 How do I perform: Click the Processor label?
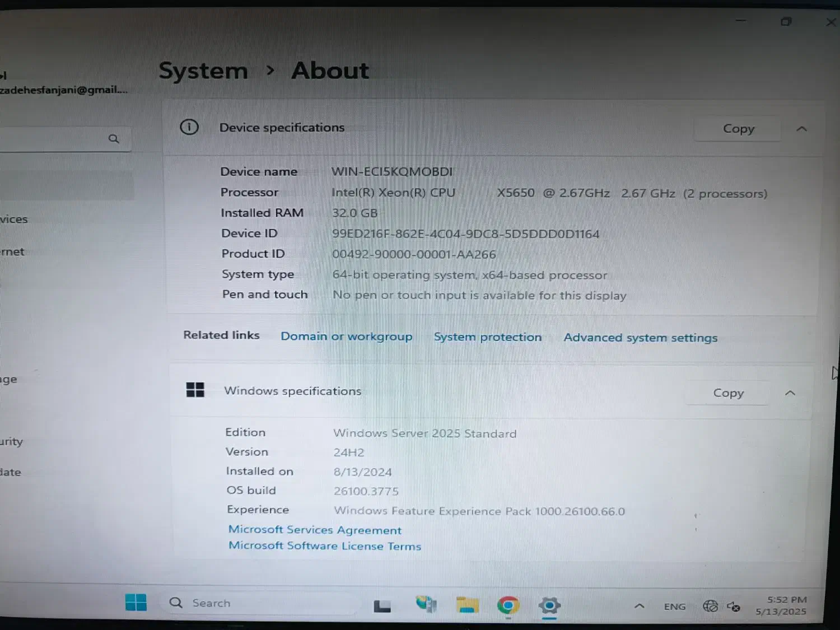(x=249, y=192)
